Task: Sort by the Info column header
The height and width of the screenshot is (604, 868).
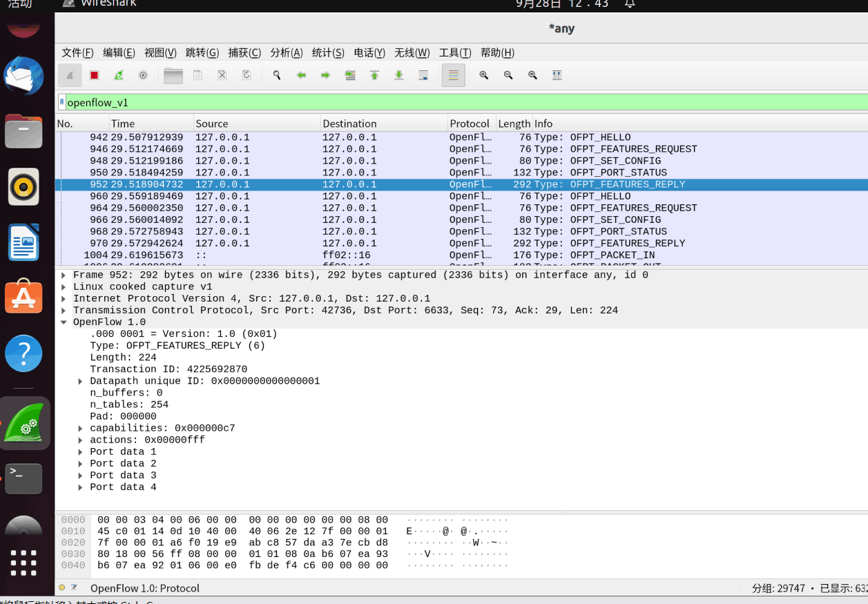Action: coord(700,124)
